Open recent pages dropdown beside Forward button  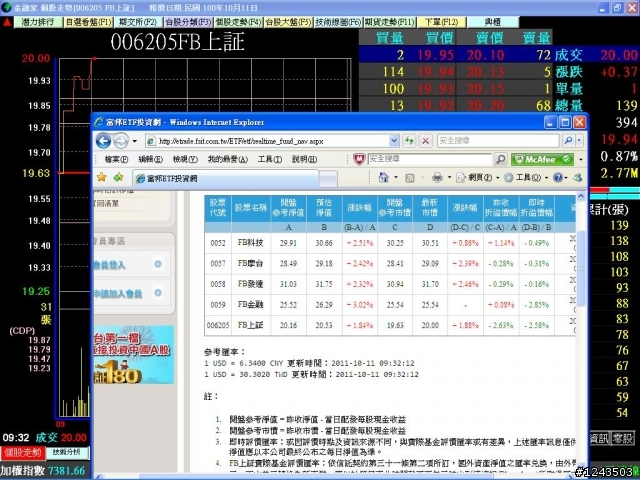tap(134, 141)
